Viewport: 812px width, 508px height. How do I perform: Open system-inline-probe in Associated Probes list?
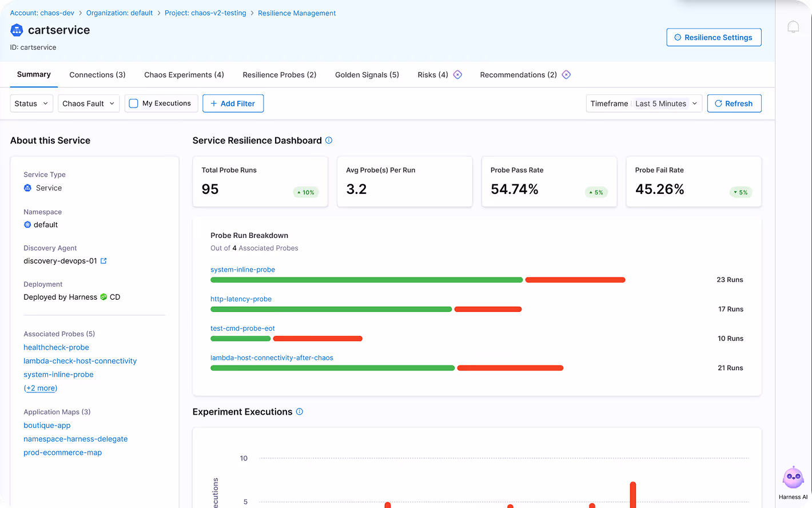tap(58, 375)
